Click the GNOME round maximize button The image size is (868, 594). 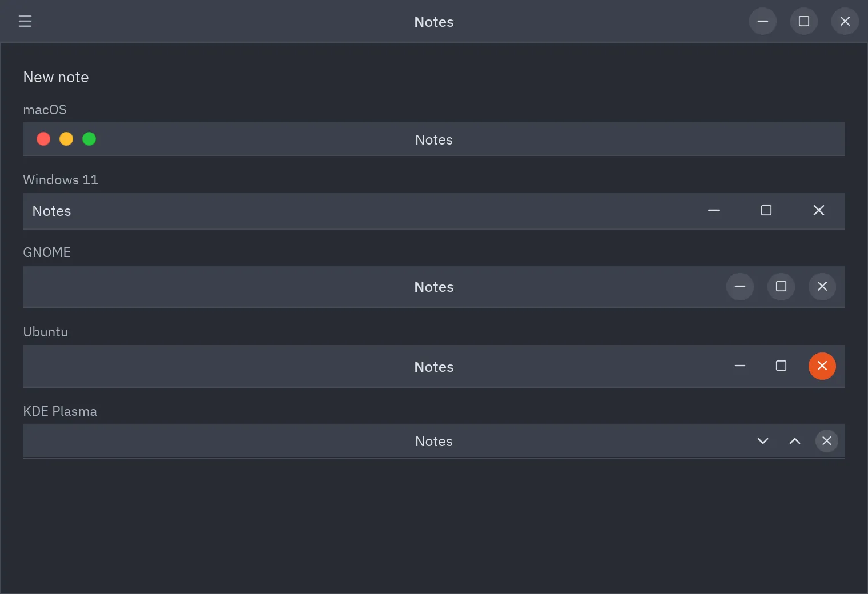[781, 286]
